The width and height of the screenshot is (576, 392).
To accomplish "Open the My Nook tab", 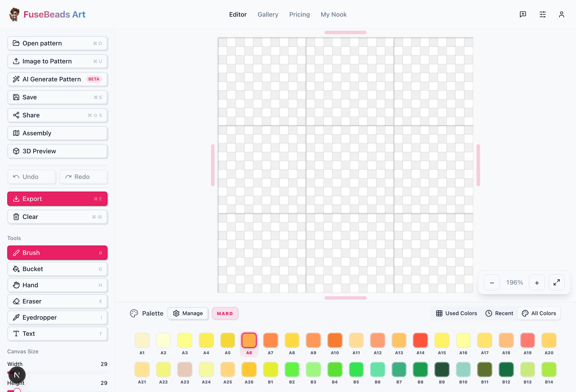I will pos(334,14).
